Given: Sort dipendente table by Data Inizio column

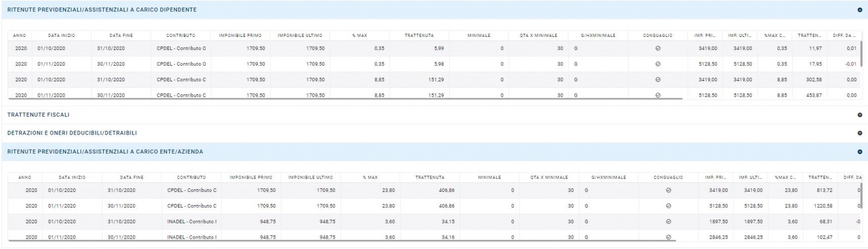Looking at the screenshot, I should (x=61, y=35).
